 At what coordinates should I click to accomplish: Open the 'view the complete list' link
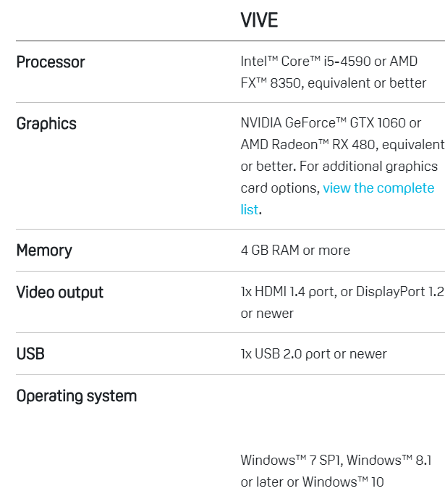(378, 188)
